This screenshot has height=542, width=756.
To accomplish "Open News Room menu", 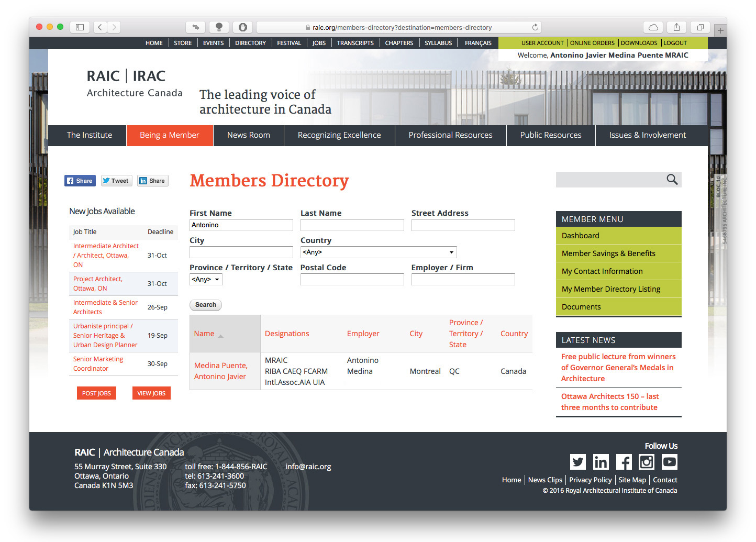I will pos(249,135).
